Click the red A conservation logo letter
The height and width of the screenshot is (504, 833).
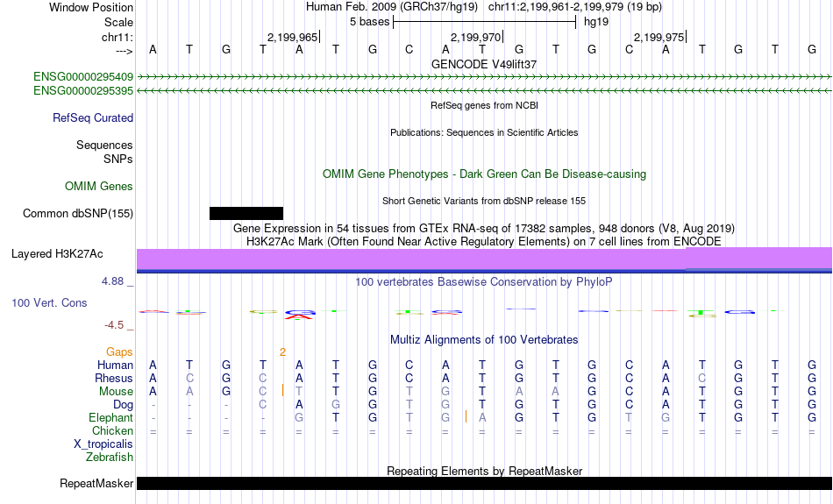pyautogui.click(x=300, y=316)
